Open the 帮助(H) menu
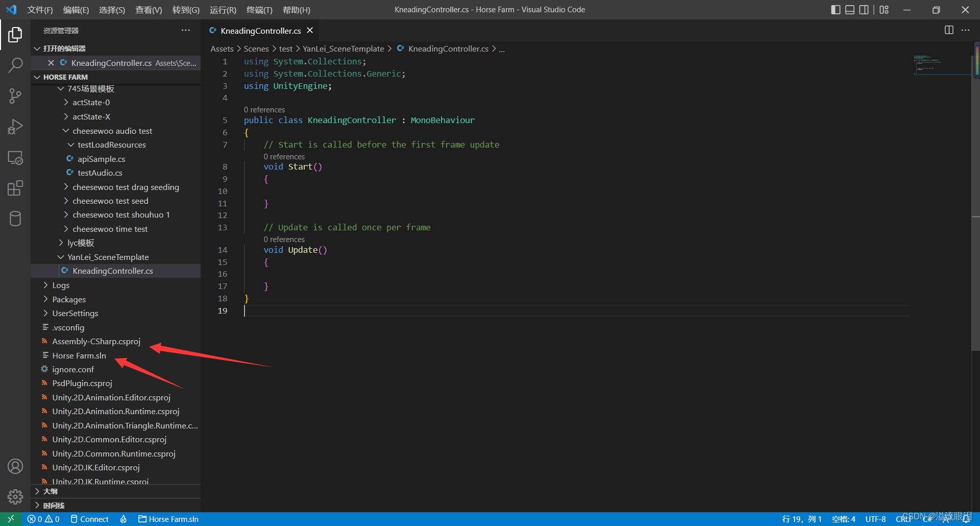 point(296,10)
